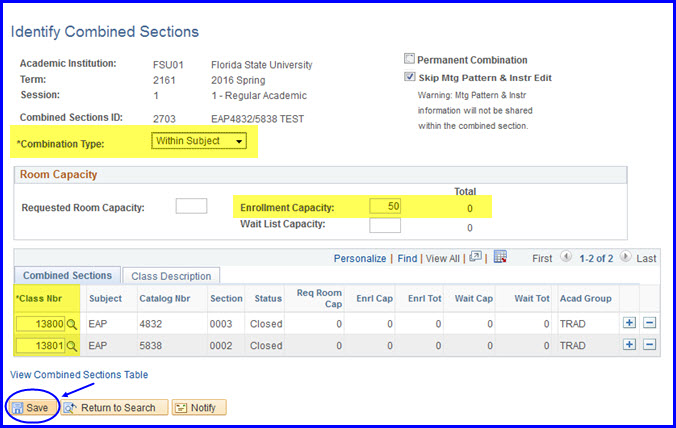
Task: Show previous row arrow icon
Action: (x=566, y=257)
